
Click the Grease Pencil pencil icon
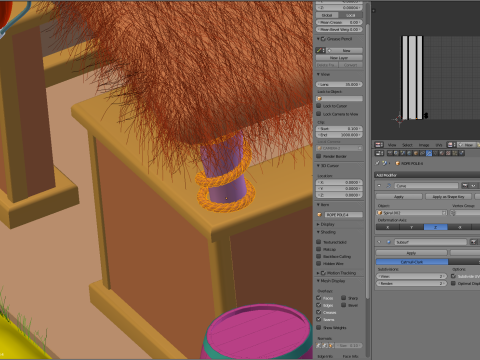(x=319, y=51)
